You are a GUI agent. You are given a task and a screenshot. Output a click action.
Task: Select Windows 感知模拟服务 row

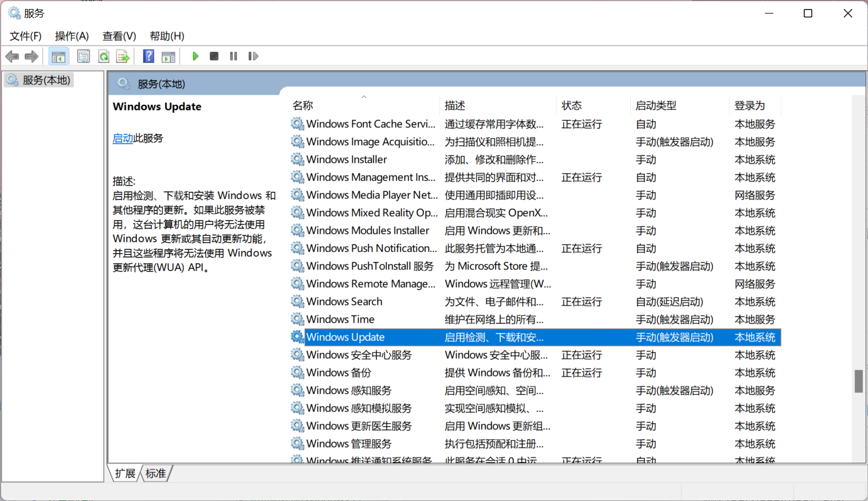[x=536, y=408]
